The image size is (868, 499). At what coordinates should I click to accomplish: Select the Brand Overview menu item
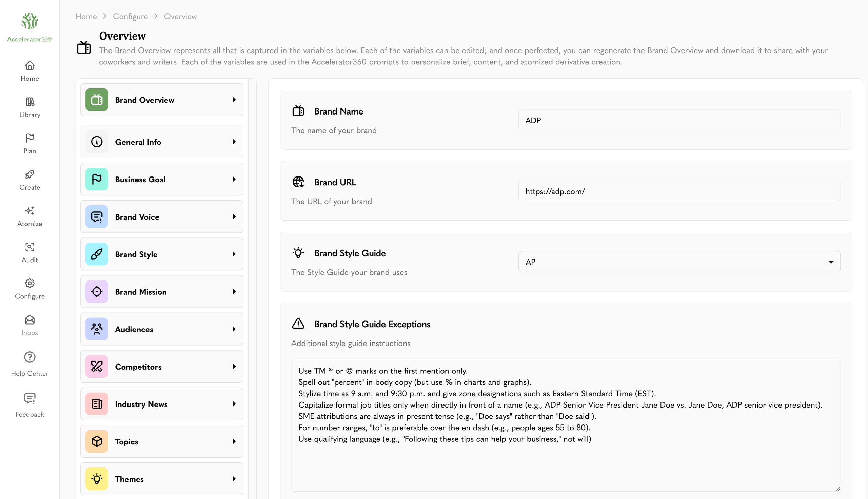coord(162,100)
